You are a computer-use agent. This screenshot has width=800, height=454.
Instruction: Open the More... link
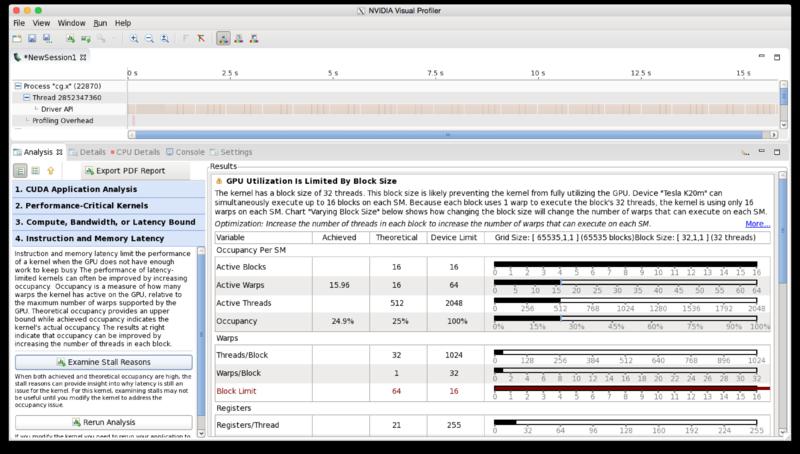point(758,224)
